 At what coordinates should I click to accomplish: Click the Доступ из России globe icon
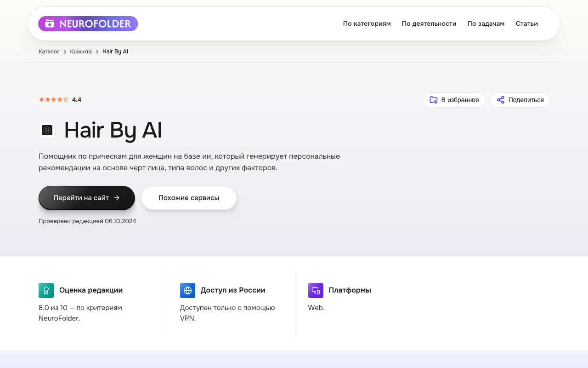point(187,290)
